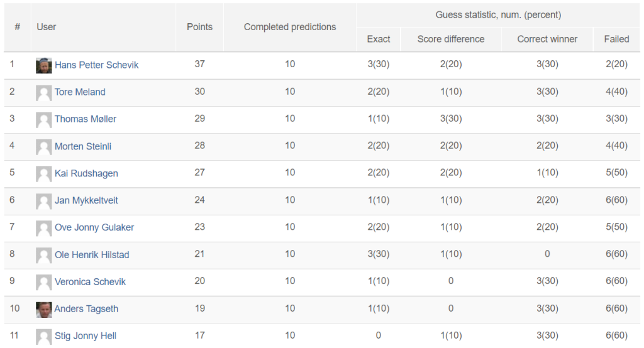The height and width of the screenshot is (348, 644).
Task: Click Thomas Møller's placeholder avatar icon
Action: (x=43, y=120)
